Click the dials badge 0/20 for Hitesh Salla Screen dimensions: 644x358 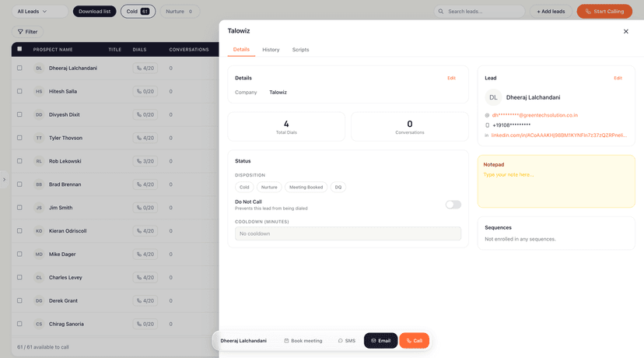(145, 91)
